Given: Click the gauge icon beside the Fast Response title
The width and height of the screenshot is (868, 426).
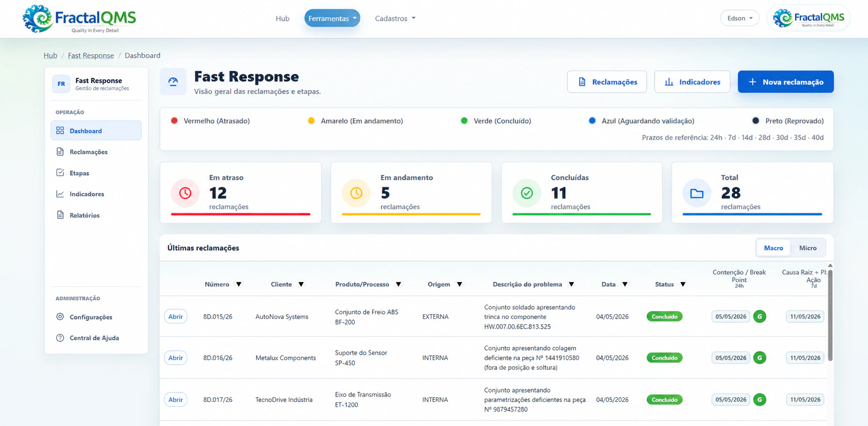Looking at the screenshot, I should pos(173,81).
